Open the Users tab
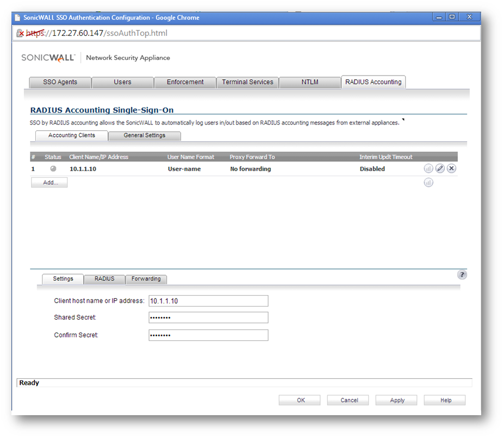This screenshot has height=438, width=504. (122, 83)
